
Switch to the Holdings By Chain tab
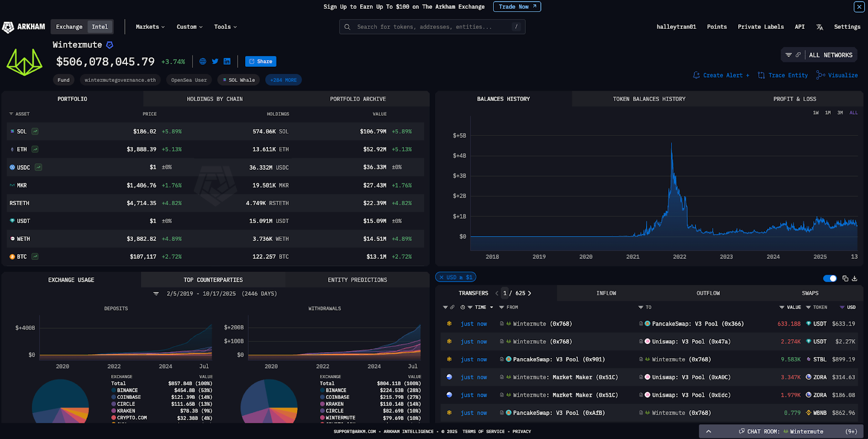[x=214, y=99]
